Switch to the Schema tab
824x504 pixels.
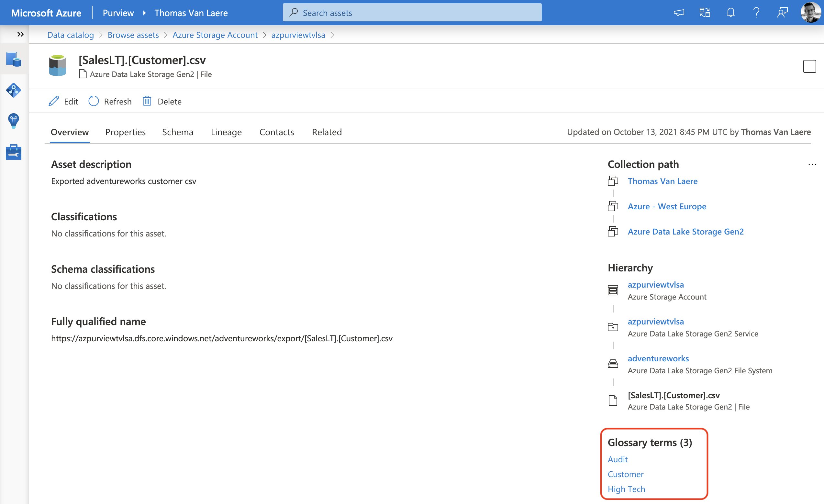[x=178, y=132]
